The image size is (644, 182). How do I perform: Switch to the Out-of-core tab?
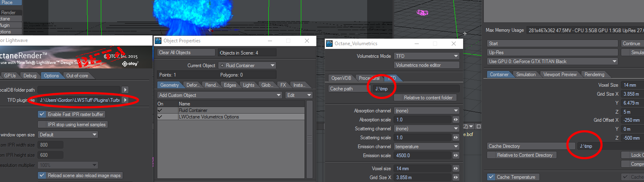click(77, 76)
